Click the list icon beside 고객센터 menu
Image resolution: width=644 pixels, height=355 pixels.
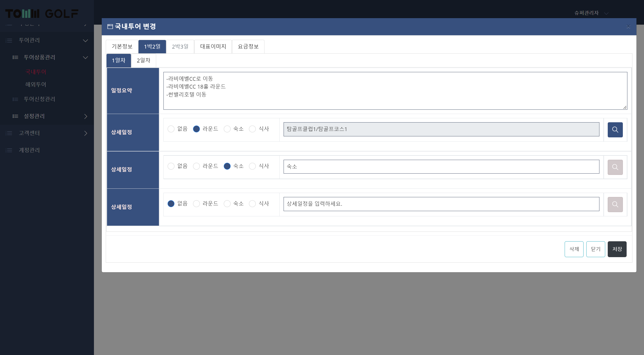[9, 133]
